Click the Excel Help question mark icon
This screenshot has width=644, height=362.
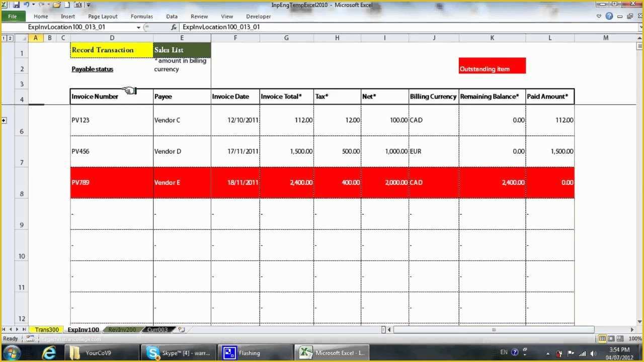(x=609, y=16)
